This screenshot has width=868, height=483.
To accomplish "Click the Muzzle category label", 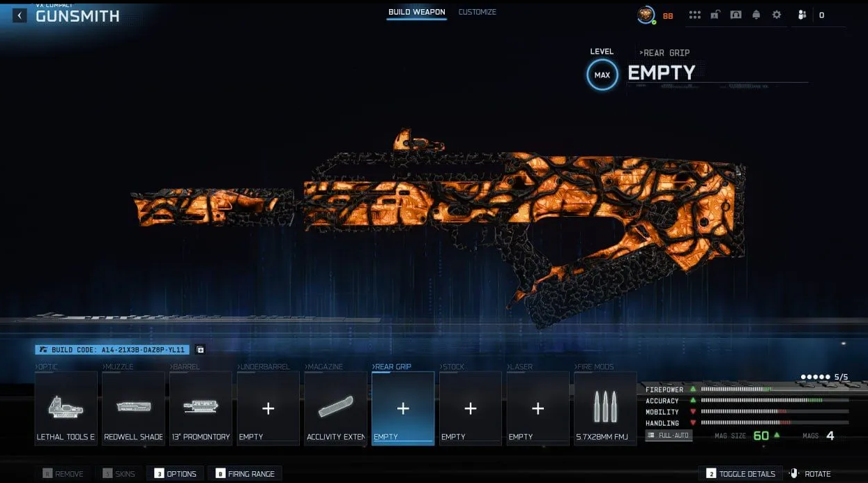I will pos(118,367).
